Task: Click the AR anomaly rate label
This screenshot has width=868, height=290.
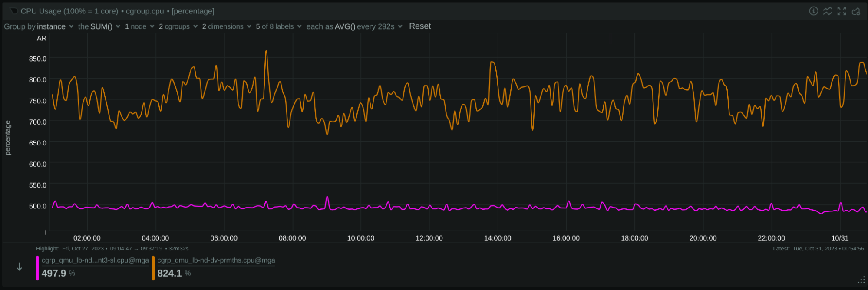Action: [41, 38]
